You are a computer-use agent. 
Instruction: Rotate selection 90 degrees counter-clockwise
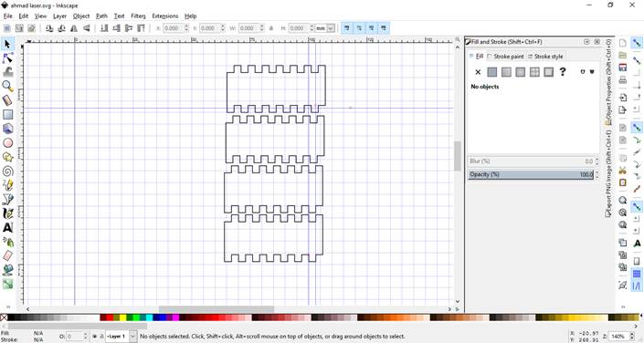pyautogui.click(x=49, y=28)
